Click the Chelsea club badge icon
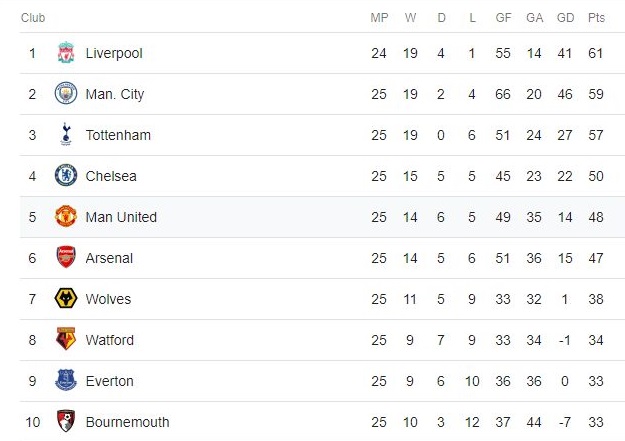 pos(66,176)
